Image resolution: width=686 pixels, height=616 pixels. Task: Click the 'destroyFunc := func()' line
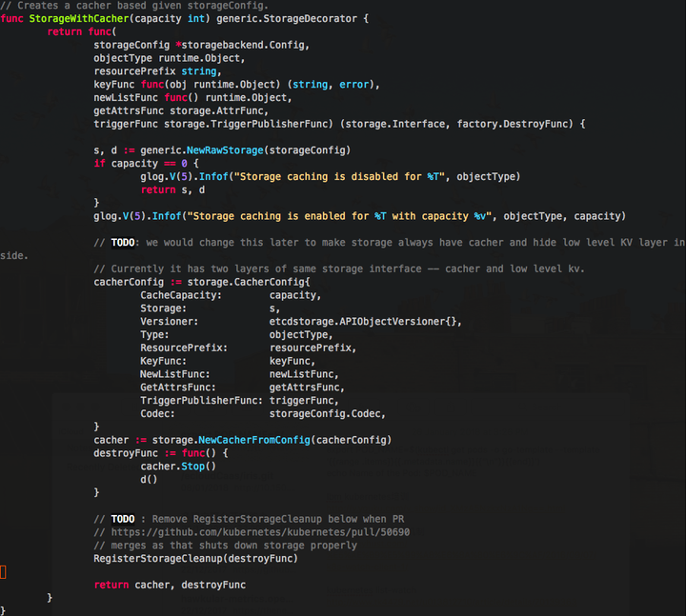pyautogui.click(x=161, y=453)
